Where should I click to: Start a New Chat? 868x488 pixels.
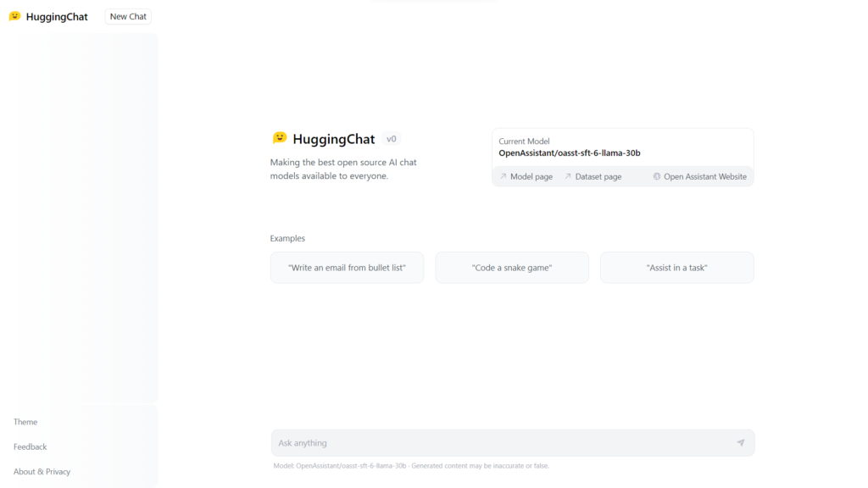127,16
